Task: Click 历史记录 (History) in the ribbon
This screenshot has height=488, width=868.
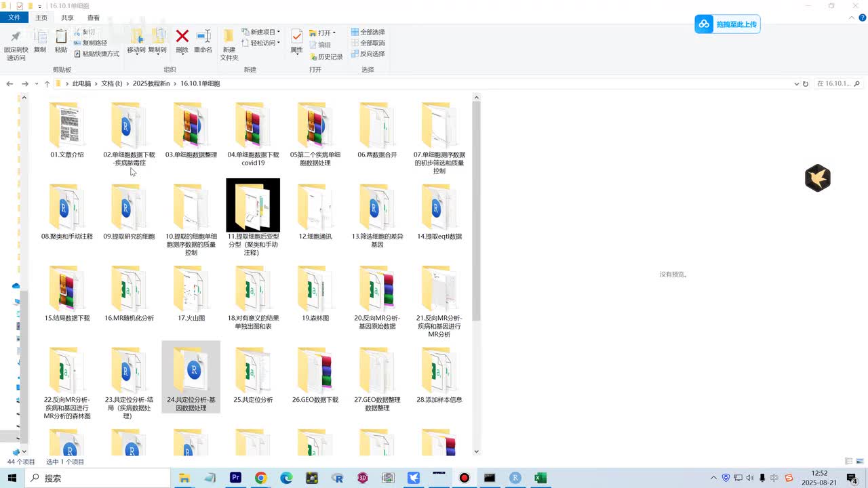Action: (x=326, y=57)
